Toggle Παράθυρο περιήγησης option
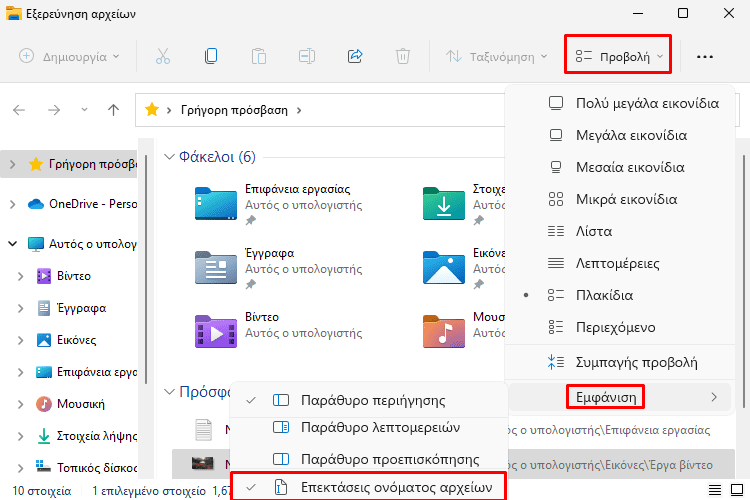 tap(372, 400)
